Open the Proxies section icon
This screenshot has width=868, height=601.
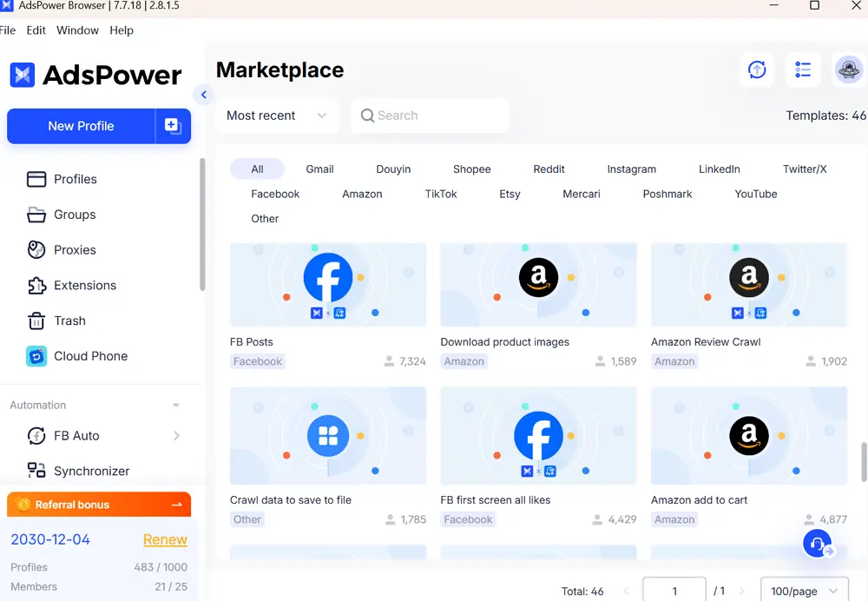(36, 250)
